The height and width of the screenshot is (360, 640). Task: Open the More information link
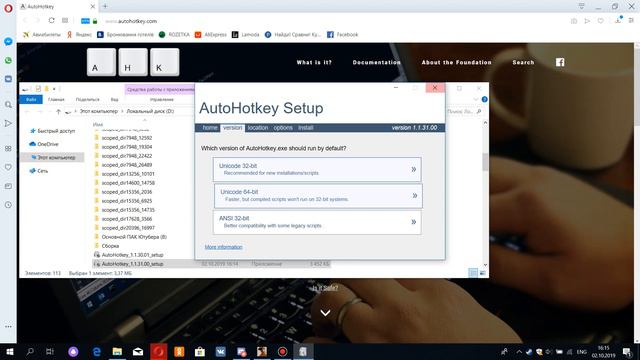pos(223,247)
